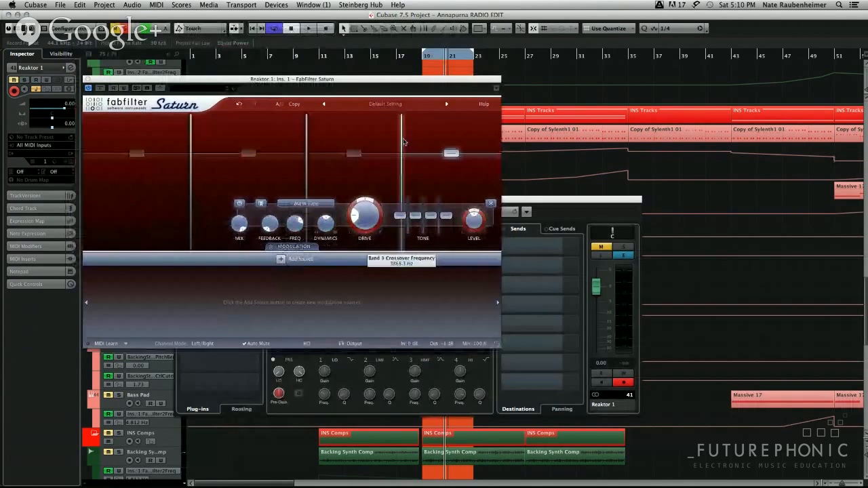Click the Copy button in Saturn header
Screen dimensions: 868x488
294,104
